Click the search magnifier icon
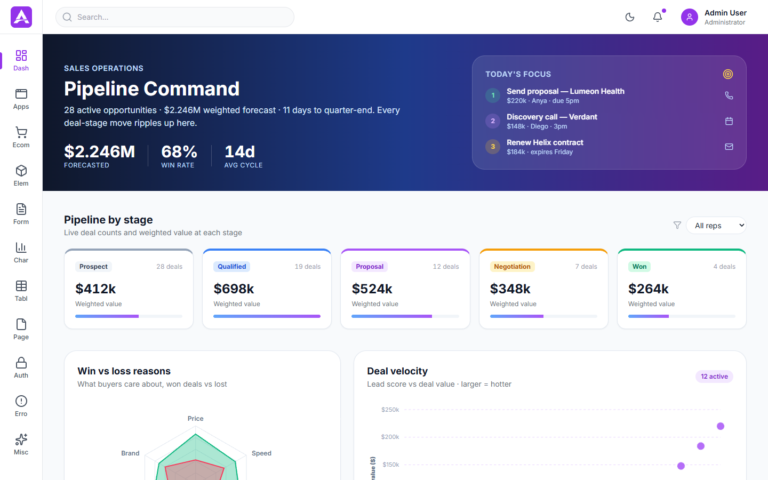Image resolution: width=768 pixels, height=480 pixels. 67,17
